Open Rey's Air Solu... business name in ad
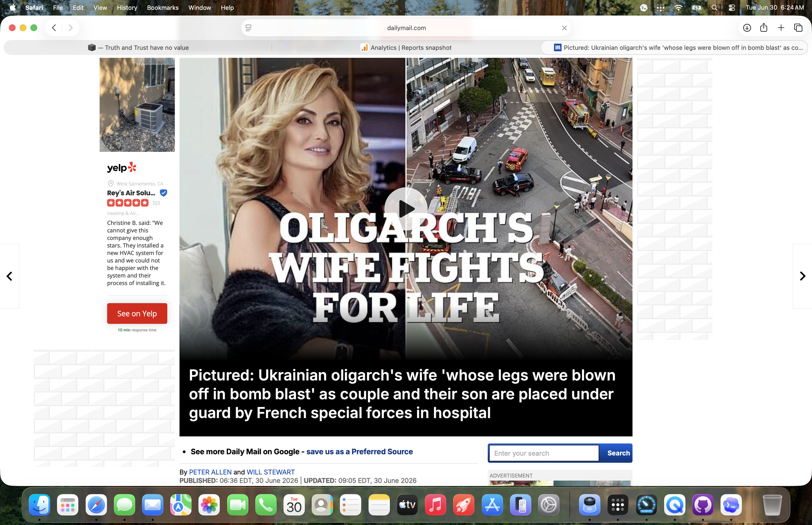 coord(131,193)
